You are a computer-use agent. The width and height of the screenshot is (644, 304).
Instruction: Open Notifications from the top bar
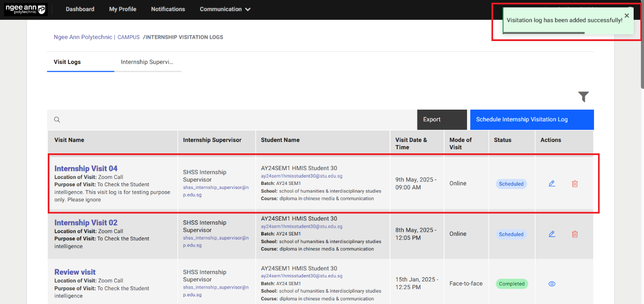point(168,9)
